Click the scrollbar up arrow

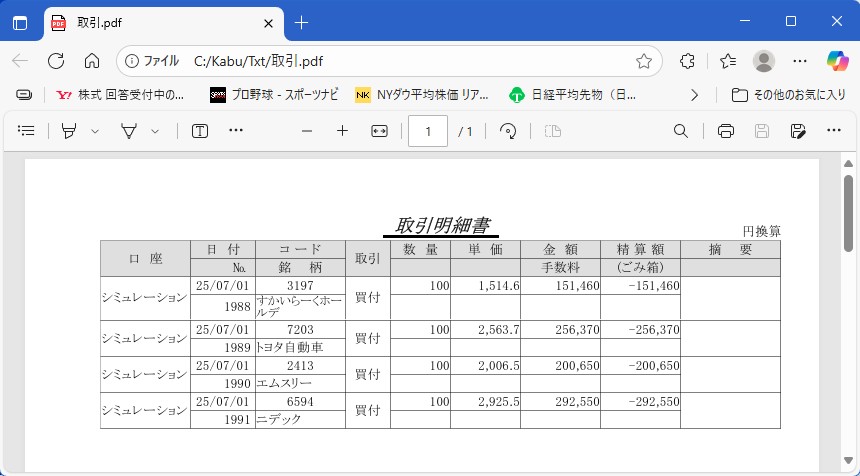tap(848, 163)
